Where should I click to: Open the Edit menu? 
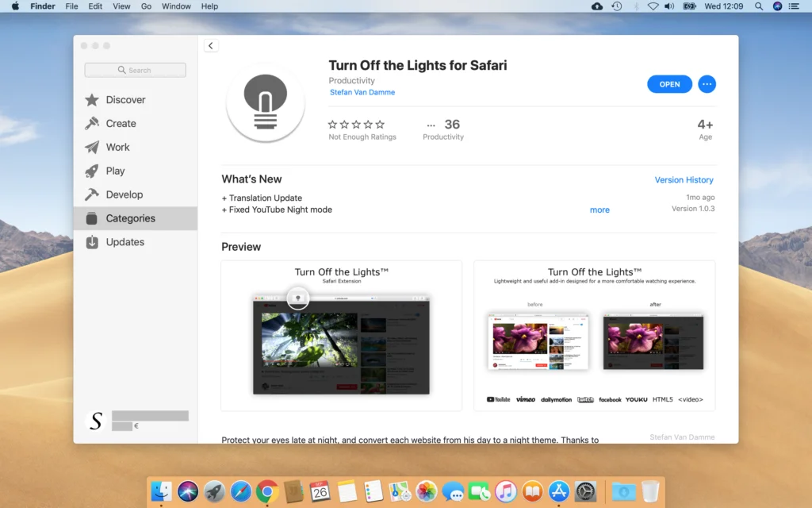pyautogui.click(x=95, y=6)
